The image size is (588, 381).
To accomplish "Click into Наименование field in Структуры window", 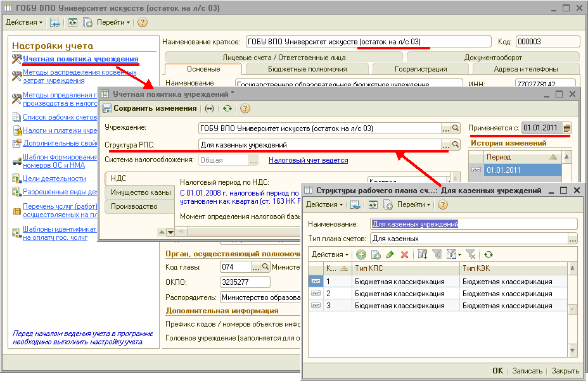I will [473, 223].
